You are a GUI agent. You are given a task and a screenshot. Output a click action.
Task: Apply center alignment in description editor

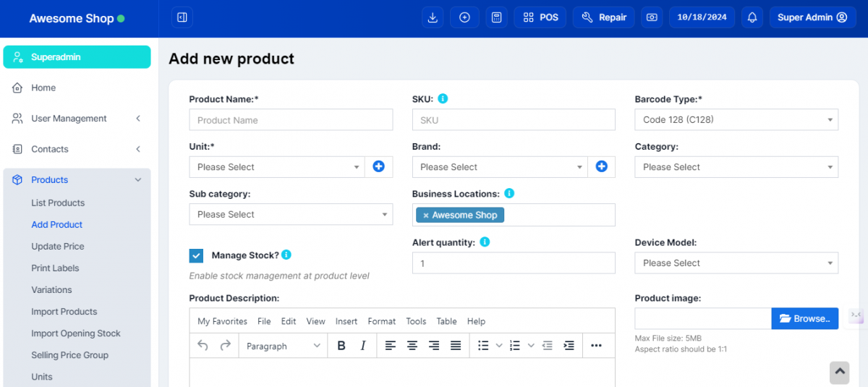coord(412,346)
